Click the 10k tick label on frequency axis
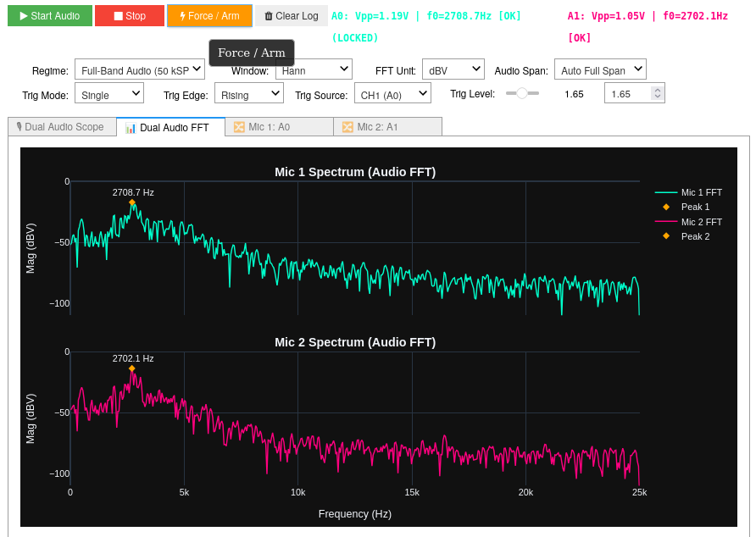 pos(298,492)
